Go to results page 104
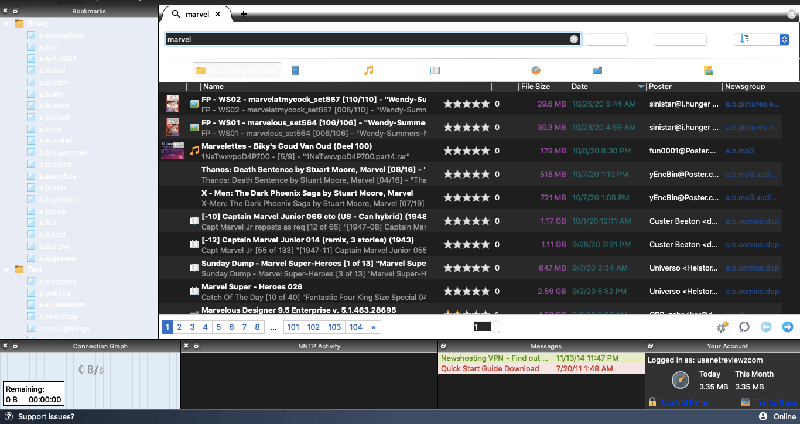 click(x=356, y=327)
